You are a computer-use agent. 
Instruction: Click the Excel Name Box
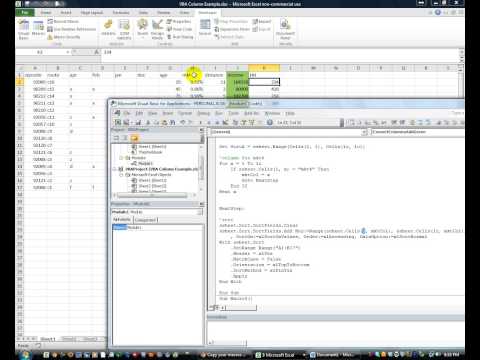pyautogui.click(x=40, y=52)
